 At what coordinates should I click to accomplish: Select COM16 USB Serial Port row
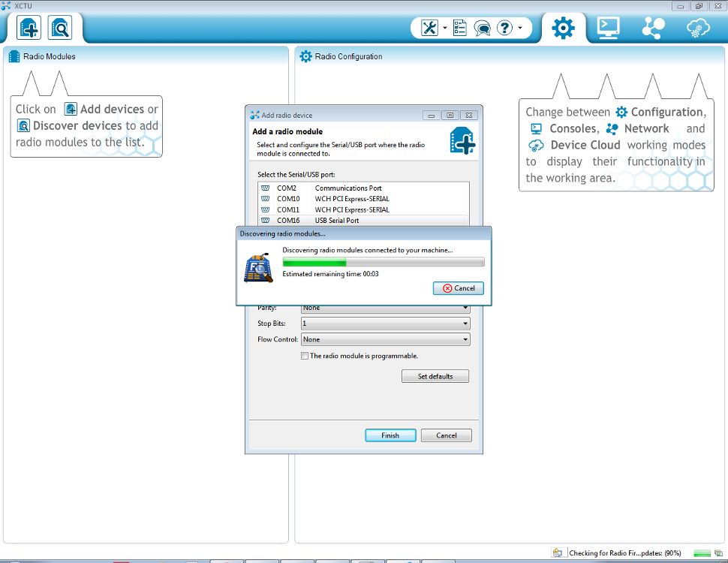coord(363,220)
